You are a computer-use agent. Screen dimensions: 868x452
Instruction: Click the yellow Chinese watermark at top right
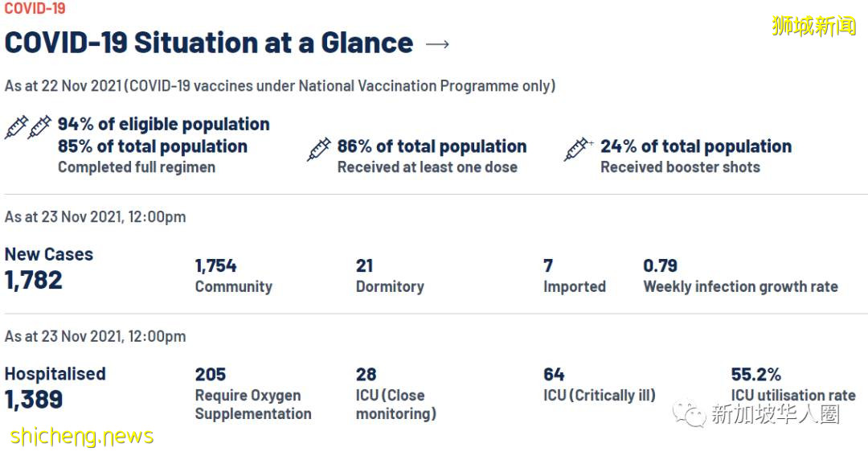point(813,26)
